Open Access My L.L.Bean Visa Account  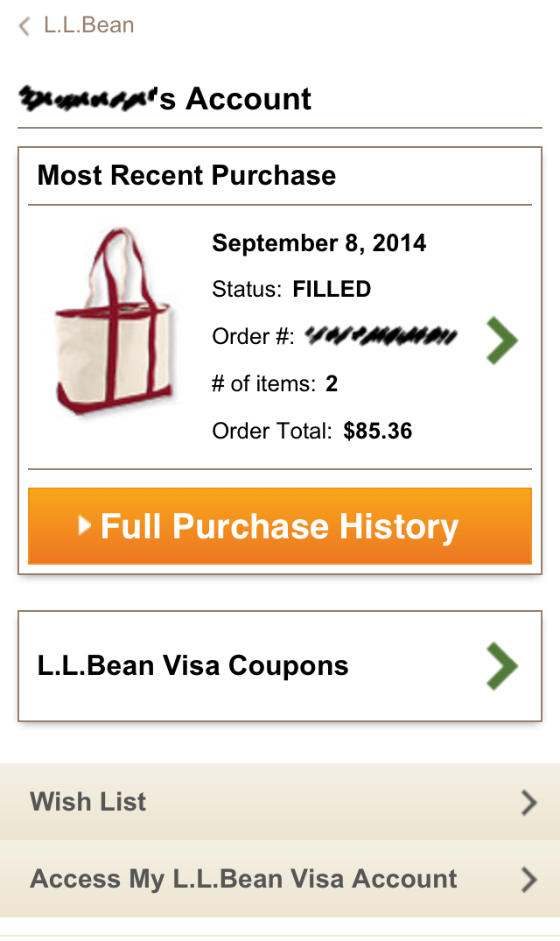pyautogui.click(x=280, y=879)
